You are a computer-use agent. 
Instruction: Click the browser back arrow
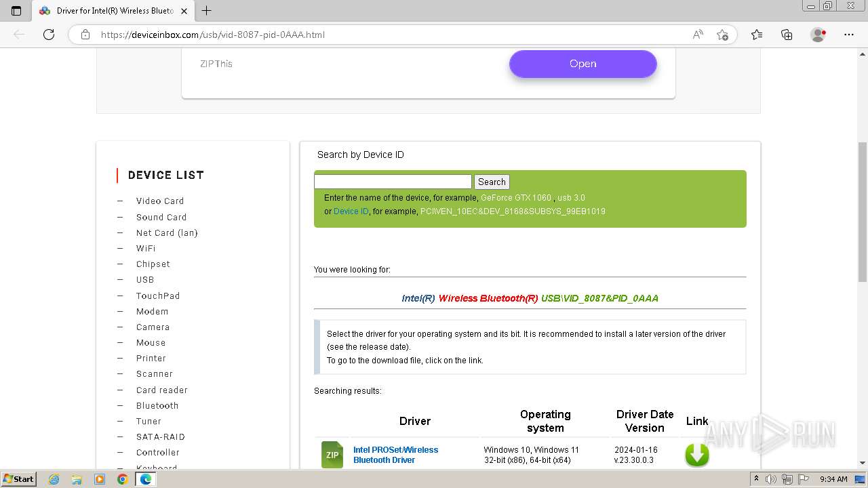19,35
